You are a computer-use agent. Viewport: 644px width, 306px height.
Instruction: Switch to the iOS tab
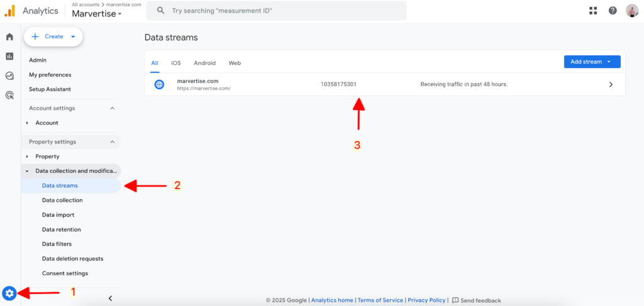[176, 63]
